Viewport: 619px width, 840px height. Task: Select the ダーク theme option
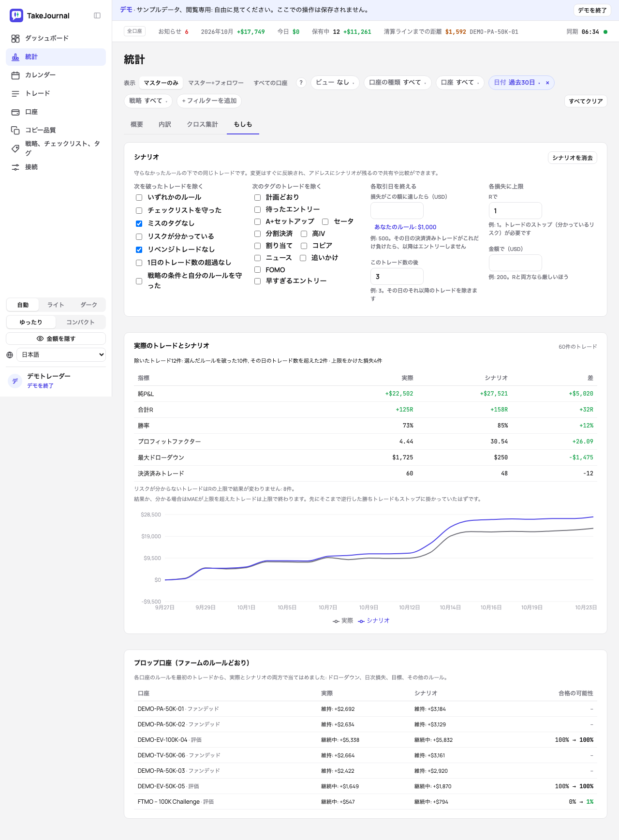click(88, 305)
